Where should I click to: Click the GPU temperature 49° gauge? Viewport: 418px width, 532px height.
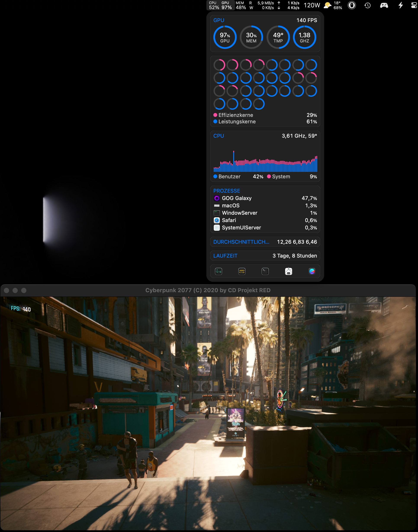[278, 37]
